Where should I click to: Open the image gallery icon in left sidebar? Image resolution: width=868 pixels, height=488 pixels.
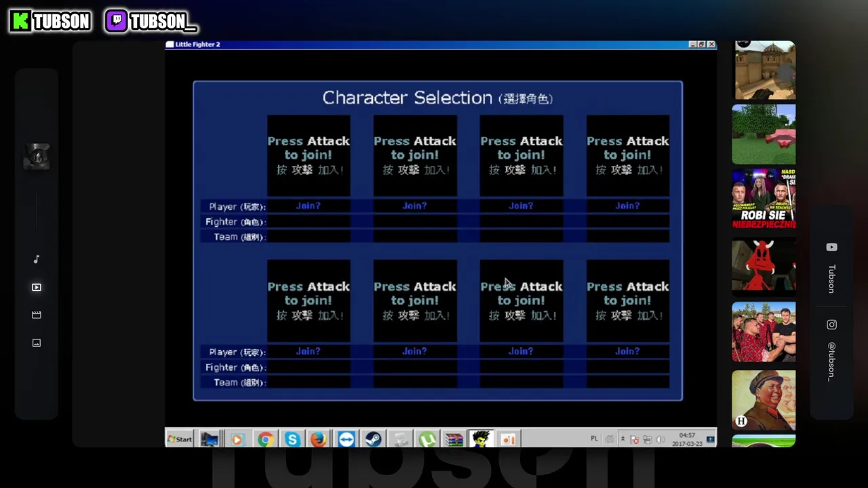click(37, 343)
